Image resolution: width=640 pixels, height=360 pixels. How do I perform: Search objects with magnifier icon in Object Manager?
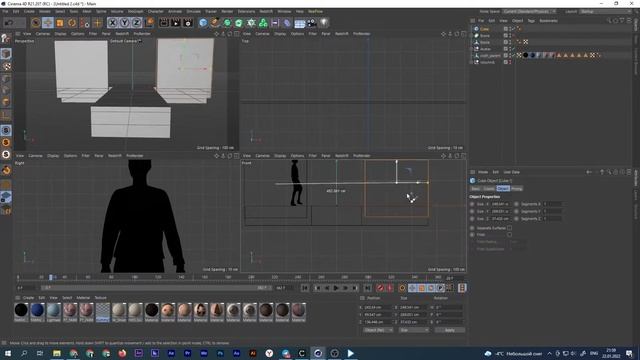click(x=609, y=20)
